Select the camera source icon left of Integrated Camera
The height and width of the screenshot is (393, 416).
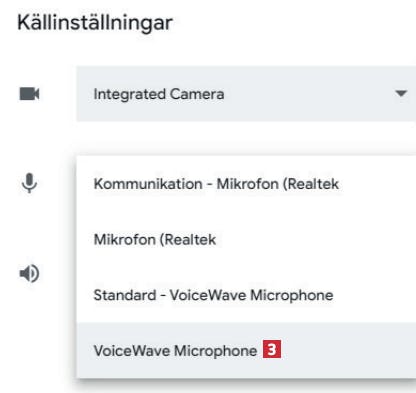(29, 94)
